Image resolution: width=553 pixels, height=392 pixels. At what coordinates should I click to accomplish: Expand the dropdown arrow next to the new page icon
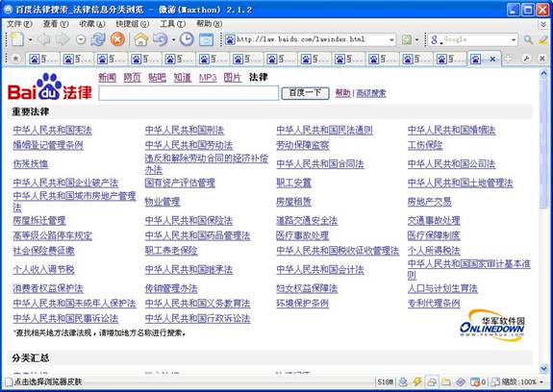coord(31,39)
